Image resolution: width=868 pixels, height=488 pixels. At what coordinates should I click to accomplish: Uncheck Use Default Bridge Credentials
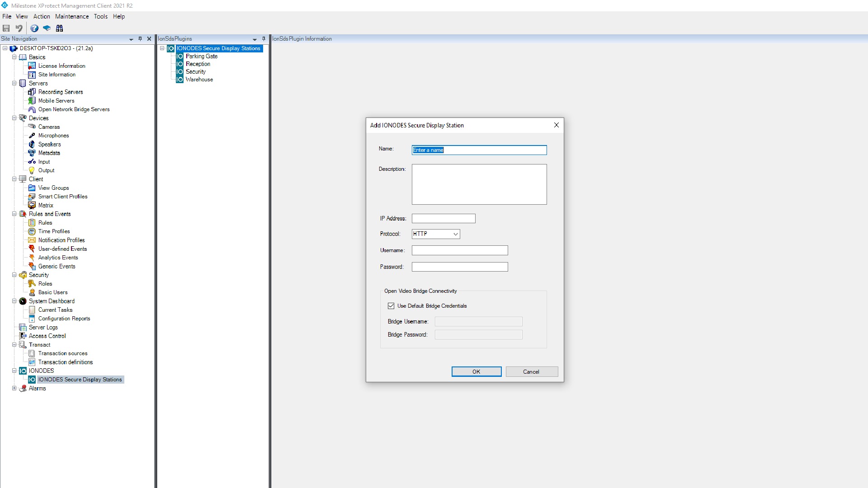tap(391, 306)
